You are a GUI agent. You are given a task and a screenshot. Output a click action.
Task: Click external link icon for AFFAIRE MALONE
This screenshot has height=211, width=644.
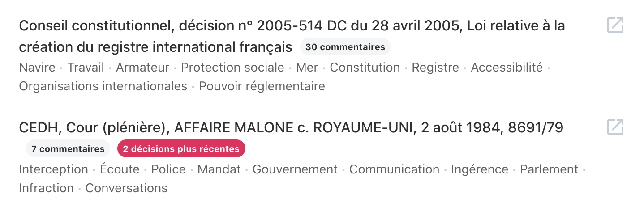[615, 127]
